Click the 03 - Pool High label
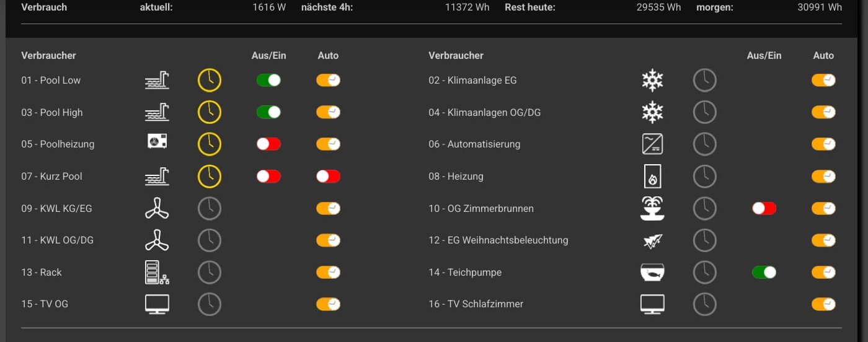This screenshot has height=342, width=868. [52, 113]
